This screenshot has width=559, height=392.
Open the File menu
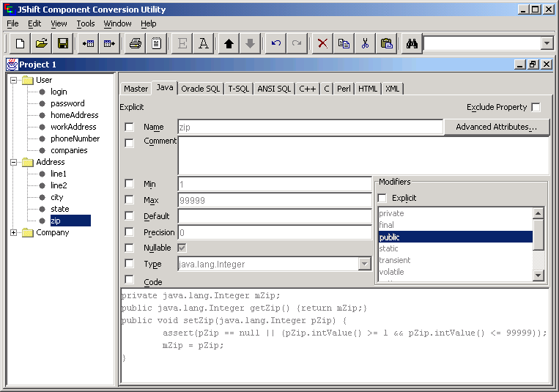pyautogui.click(x=13, y=23)
